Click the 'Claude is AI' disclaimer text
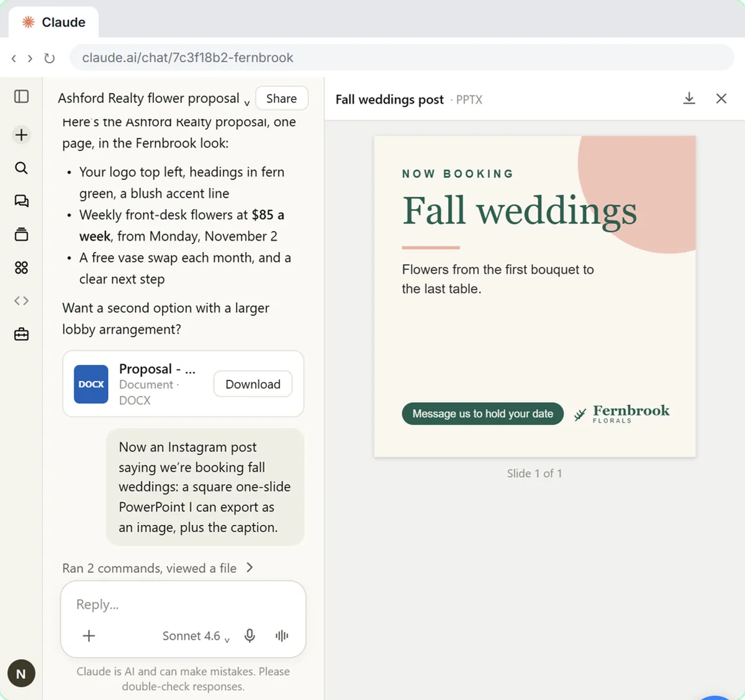 (183, 679)
